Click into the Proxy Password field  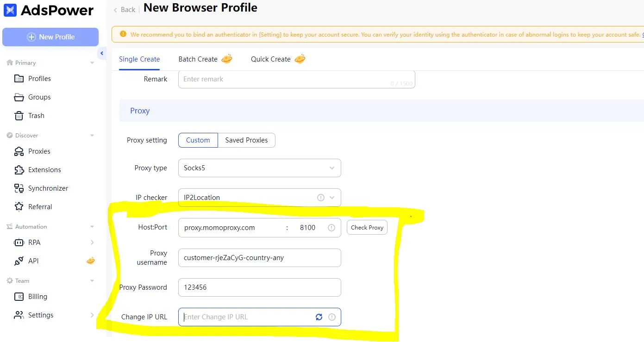pos(259,287)
